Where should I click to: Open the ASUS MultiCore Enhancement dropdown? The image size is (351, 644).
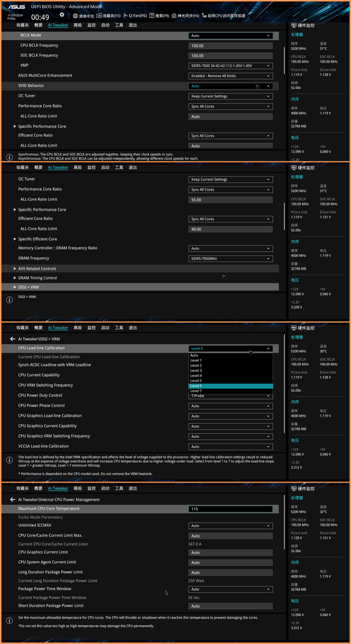pyautogui.click(x=230, y=76)
